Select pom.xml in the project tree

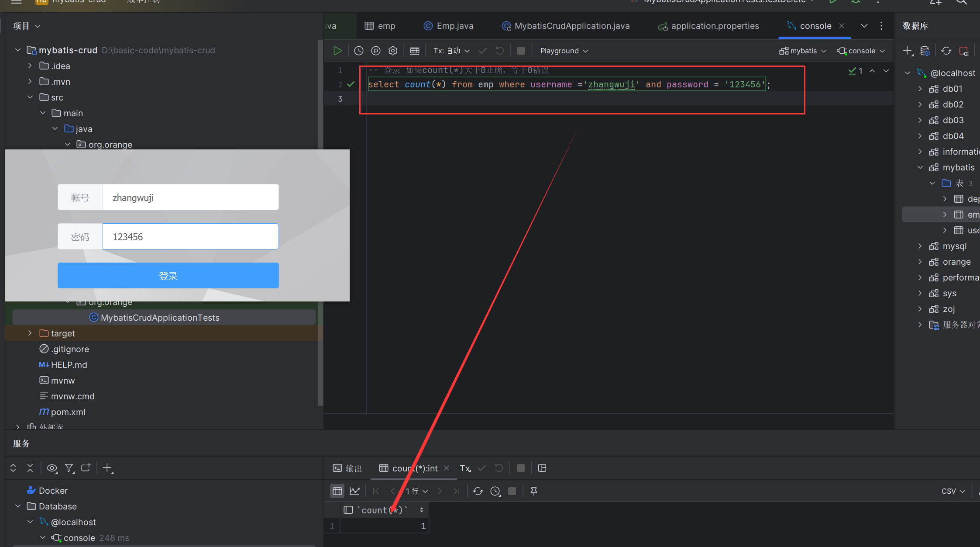tap(68, 412)
